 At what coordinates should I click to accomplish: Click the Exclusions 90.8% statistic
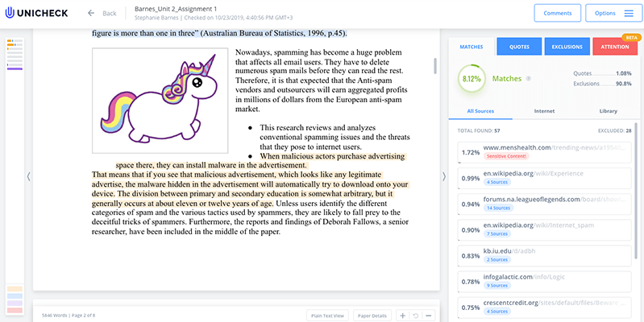(603, 84)
